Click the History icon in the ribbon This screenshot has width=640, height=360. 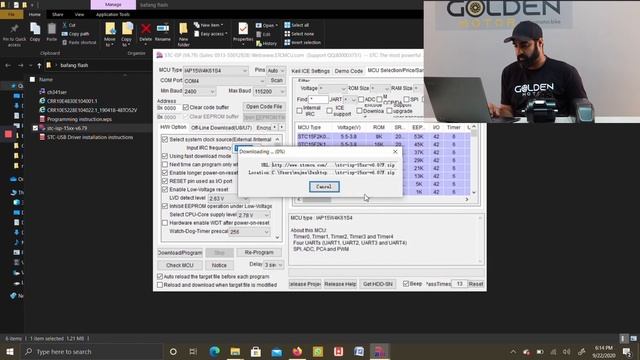(259, 43)
